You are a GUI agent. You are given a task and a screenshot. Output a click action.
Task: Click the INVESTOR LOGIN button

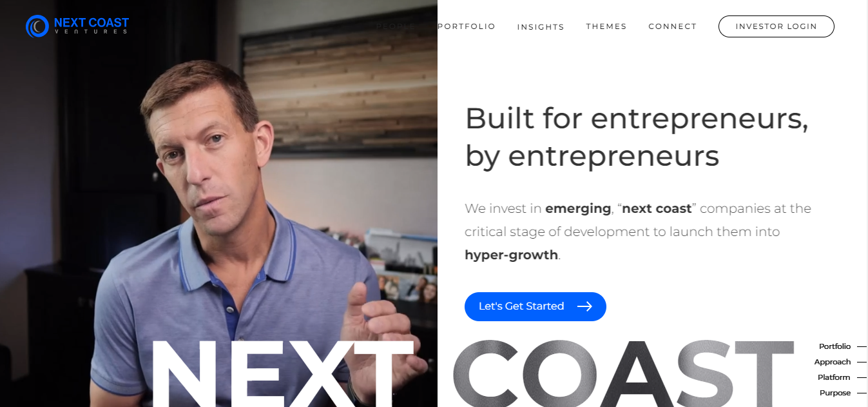[x=776, y=26]
